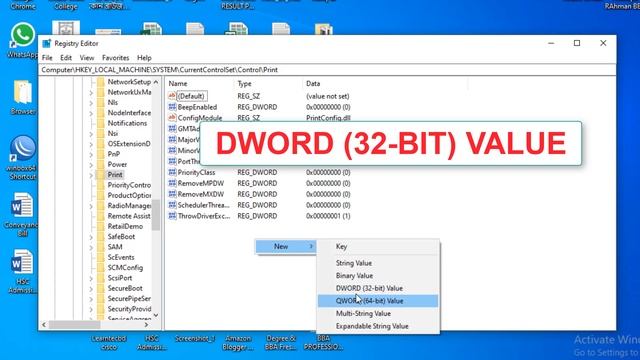
Task: Click tree pane scroll-down arrow
Action: tap(156, 316)
